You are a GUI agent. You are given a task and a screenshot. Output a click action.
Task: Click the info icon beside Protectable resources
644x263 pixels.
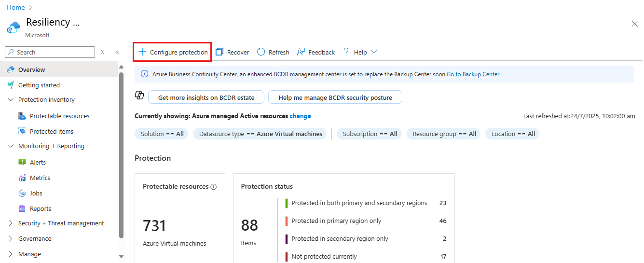point(214,187)
